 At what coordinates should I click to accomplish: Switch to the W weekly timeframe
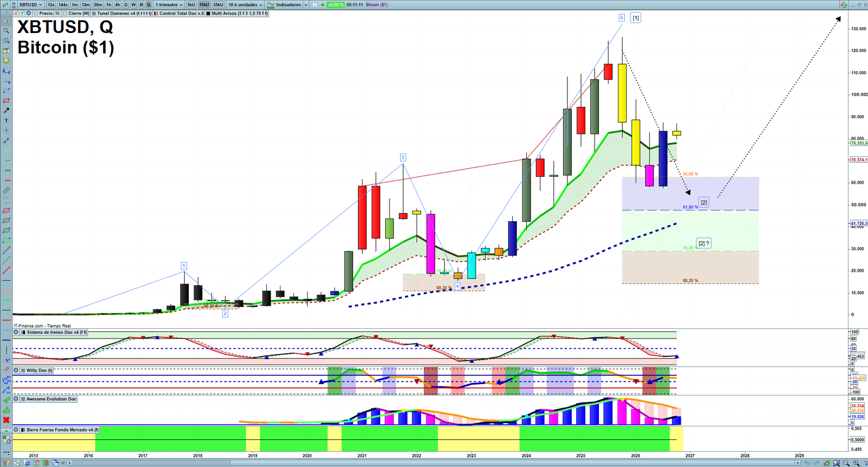(x=133, y=5)
